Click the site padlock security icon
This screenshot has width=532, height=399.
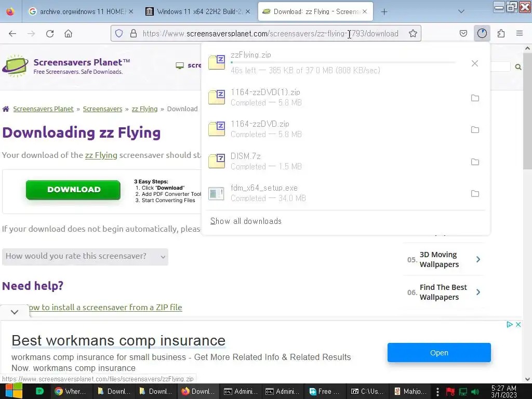(134, 33)
